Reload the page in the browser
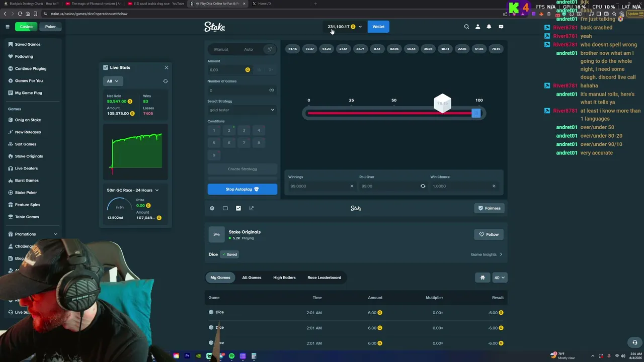The height and width of the screenshot is (362, 644). click(x=20, y=14)
